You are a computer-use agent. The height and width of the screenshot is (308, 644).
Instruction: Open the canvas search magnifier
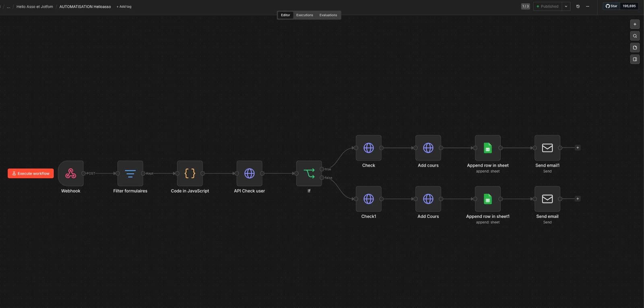pyautogui.click(x=635, y=36)
